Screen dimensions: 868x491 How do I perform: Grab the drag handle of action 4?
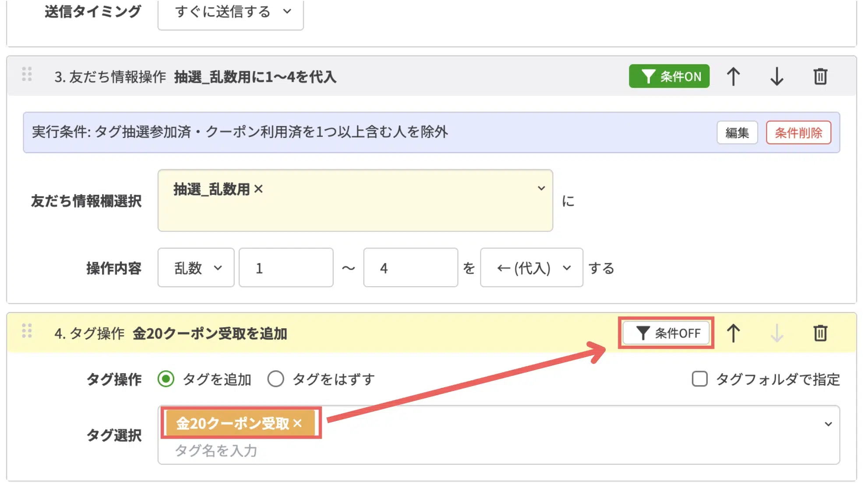(27, 331)
